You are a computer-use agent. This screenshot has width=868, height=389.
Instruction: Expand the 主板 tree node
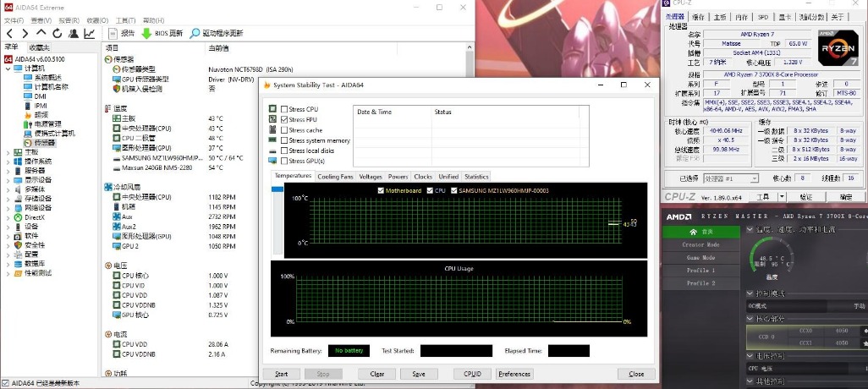click(8, 152)
